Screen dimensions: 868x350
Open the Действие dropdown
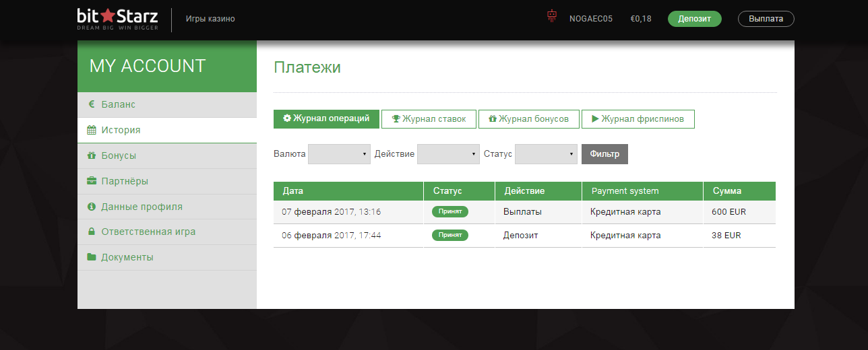[x=448, y=154]
